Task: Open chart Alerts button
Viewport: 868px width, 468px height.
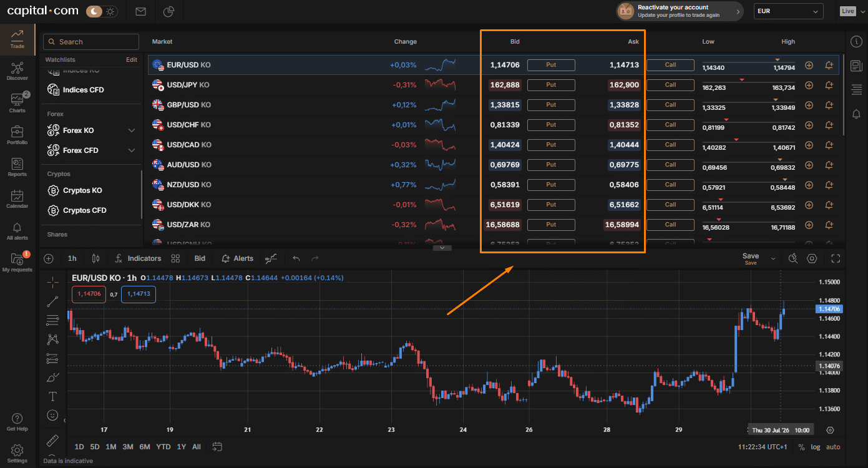Action: click(238, 258)
